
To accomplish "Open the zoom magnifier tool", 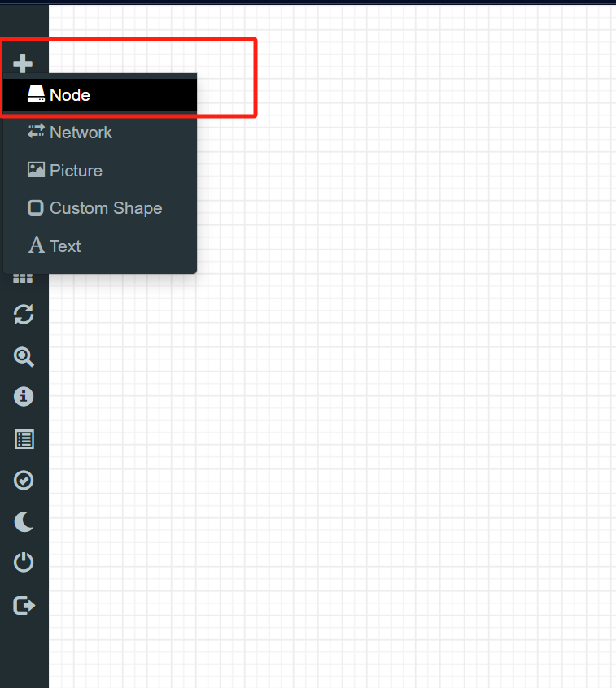I will point(24,357).
